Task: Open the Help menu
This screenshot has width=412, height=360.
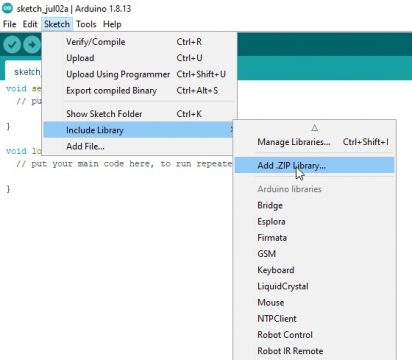Action: (112, 24)
